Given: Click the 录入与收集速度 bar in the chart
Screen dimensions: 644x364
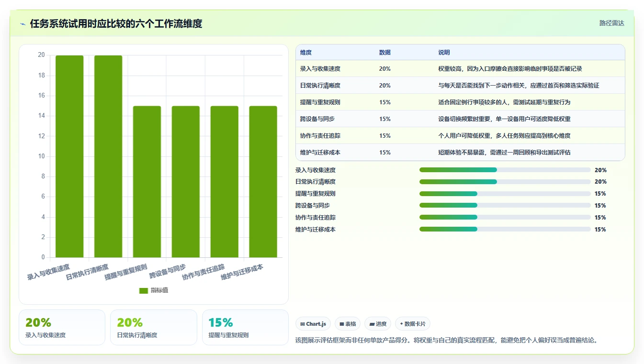Looking at the screenshot, I should (x=69, y=156).
